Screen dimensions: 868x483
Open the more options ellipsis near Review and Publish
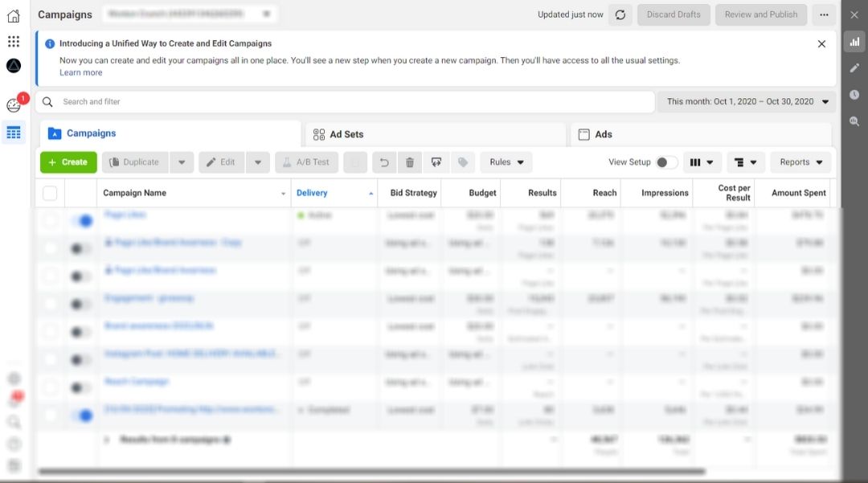click(x=824, y=14)
